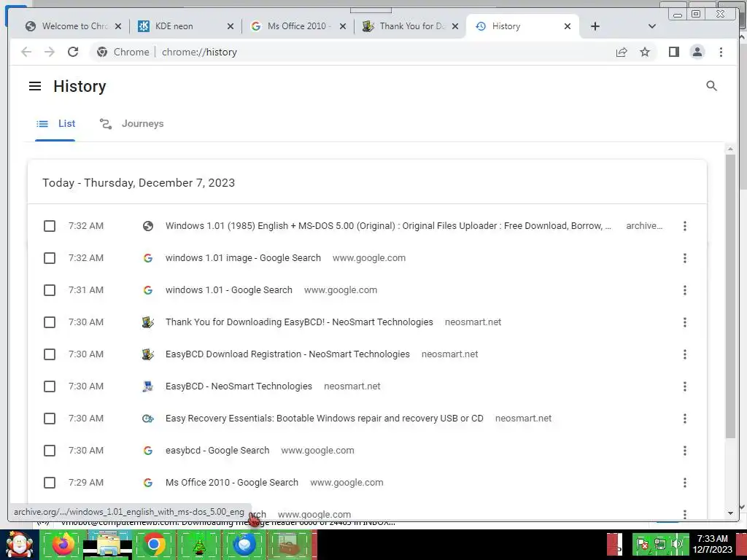Check the Ms Office 2010 search entry

point(50,483)
